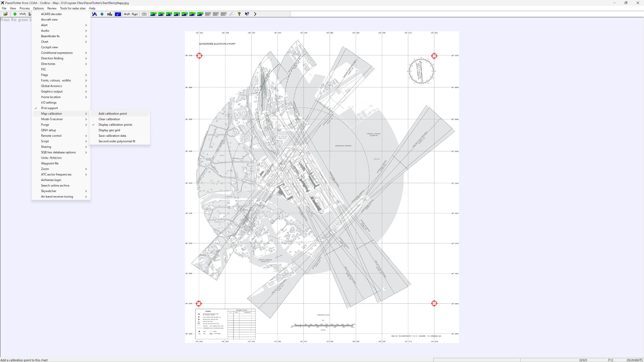Toggle IPv6 support option
Viewport: 644px width, 362px height.
pos(49,108)
